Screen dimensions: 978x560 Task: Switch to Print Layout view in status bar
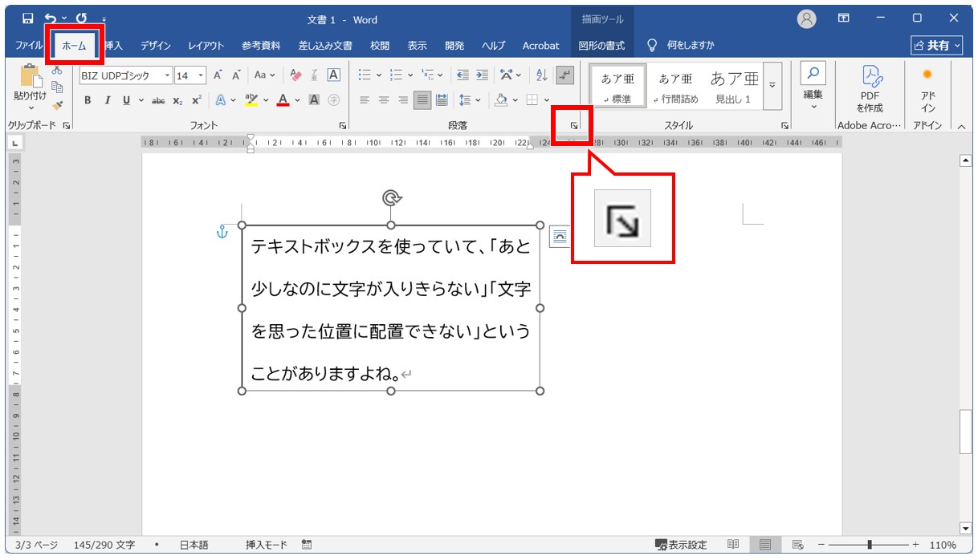(765, 545)
